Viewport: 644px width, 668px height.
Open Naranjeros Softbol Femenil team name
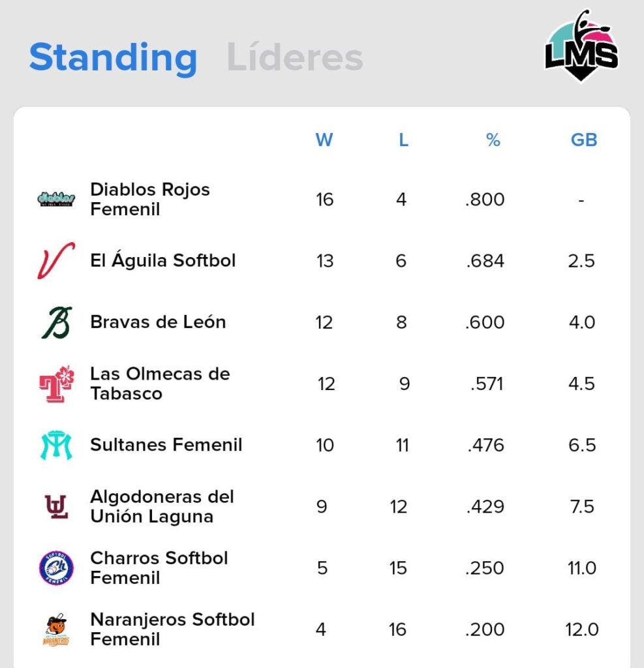(172, 630)
